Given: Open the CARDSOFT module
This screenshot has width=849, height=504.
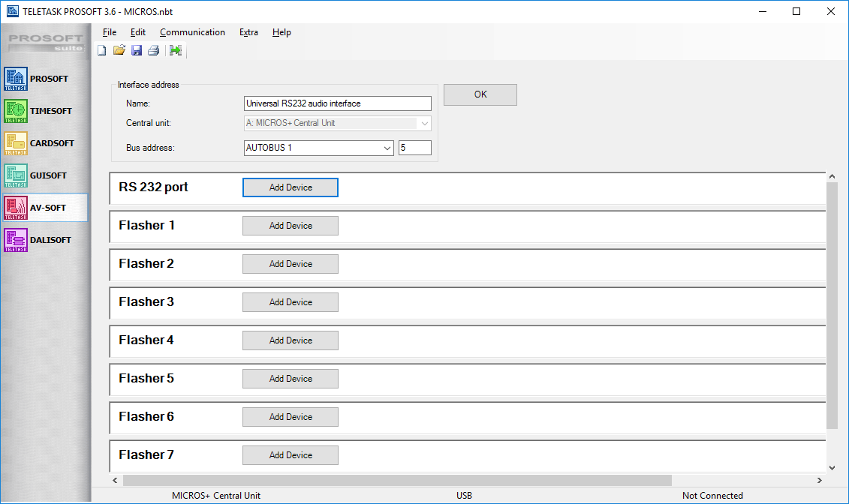Looking at the screenshot, I should (x=44, y=143).
